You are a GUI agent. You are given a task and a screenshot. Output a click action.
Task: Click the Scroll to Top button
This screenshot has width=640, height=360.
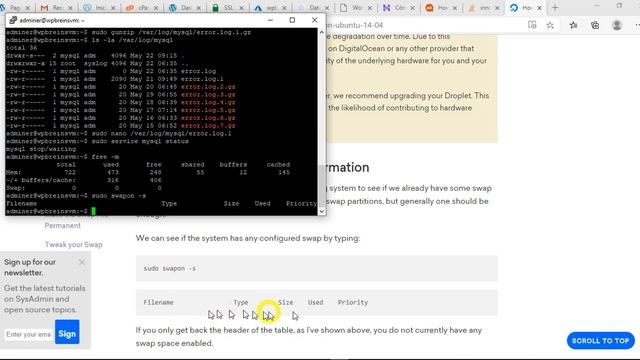click(x=600, y=340)
